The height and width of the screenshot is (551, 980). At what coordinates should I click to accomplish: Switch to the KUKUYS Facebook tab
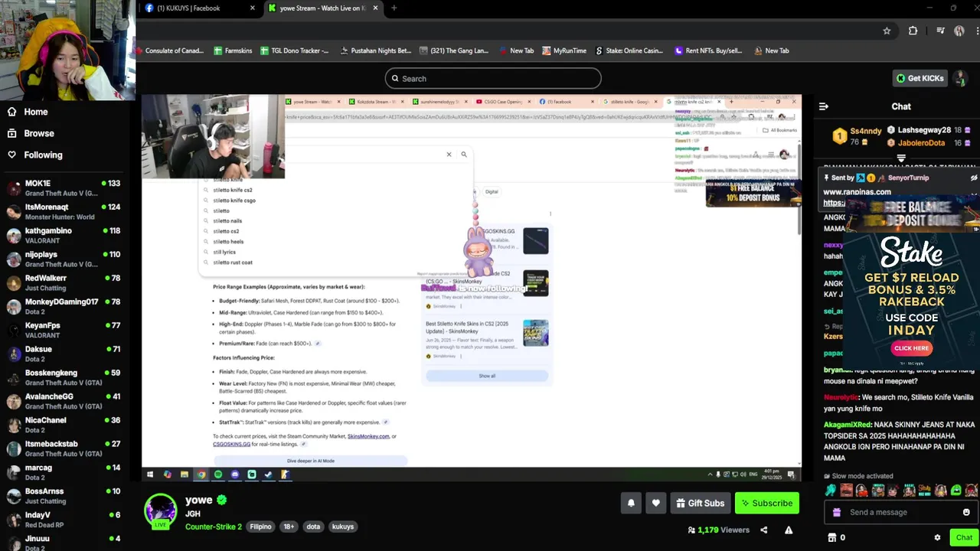click(201, 8)
